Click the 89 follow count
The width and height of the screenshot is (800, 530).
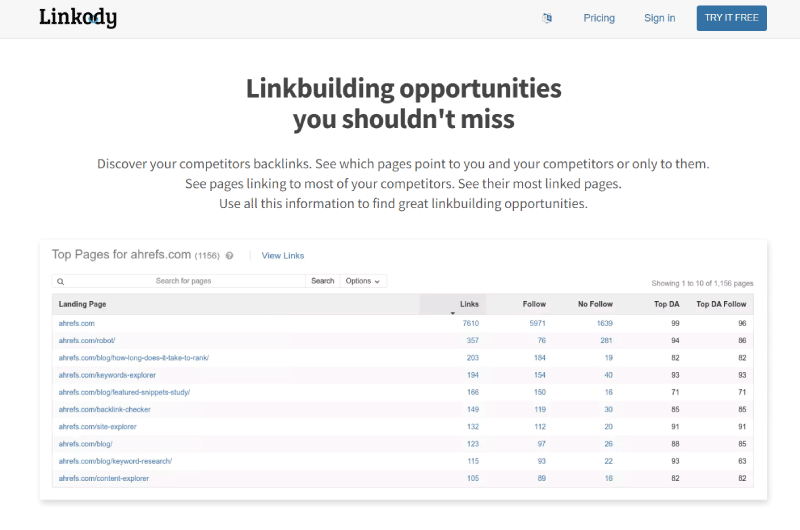tap(541, 478)
